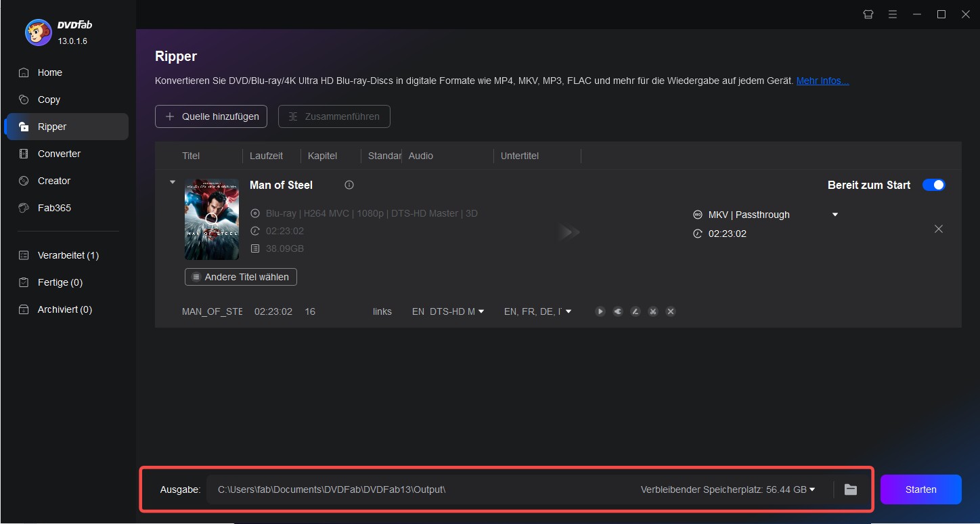
Task: Click the output duration 02:23:02 text
Action: (728, 234)
